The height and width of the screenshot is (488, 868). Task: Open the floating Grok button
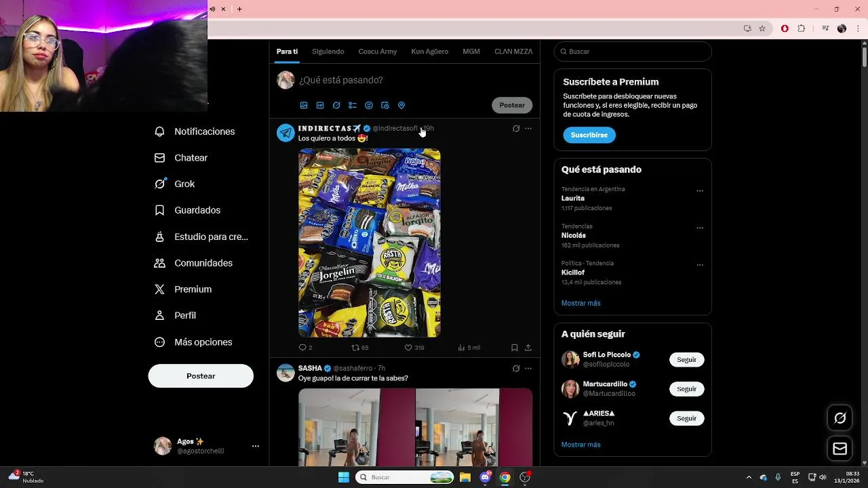click(840, 418)
